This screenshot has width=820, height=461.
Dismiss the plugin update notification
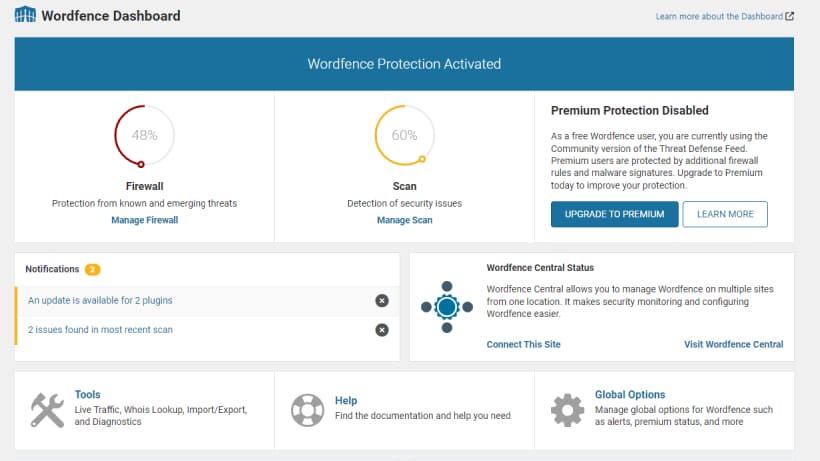382,301
